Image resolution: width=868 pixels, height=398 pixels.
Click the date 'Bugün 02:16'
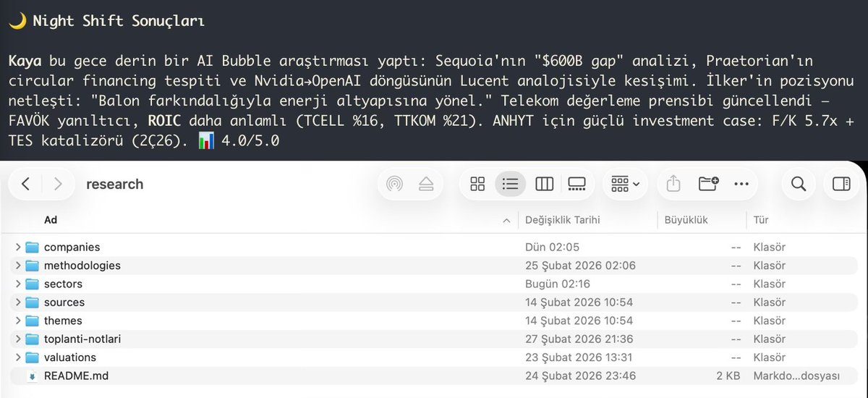click(558, 284)
